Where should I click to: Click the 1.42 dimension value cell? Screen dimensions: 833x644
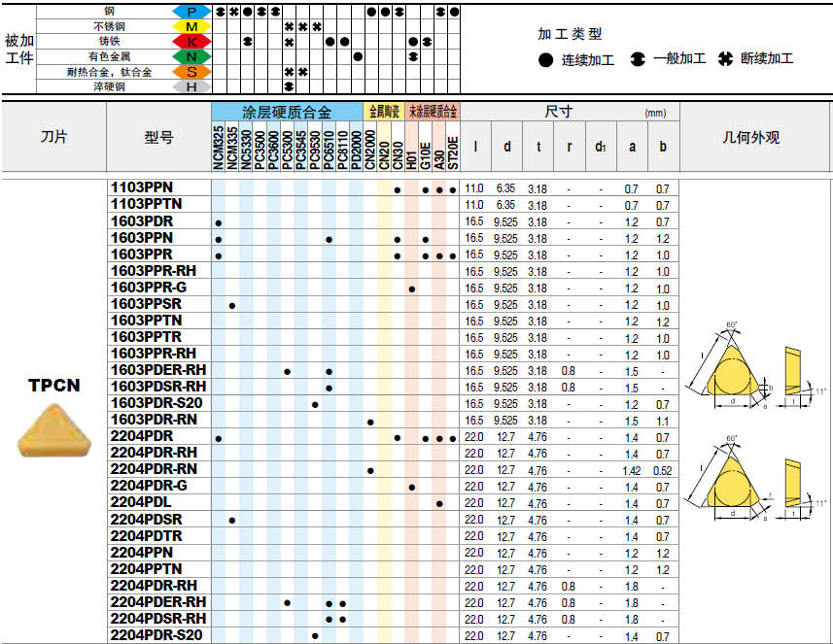pos(632,470)
